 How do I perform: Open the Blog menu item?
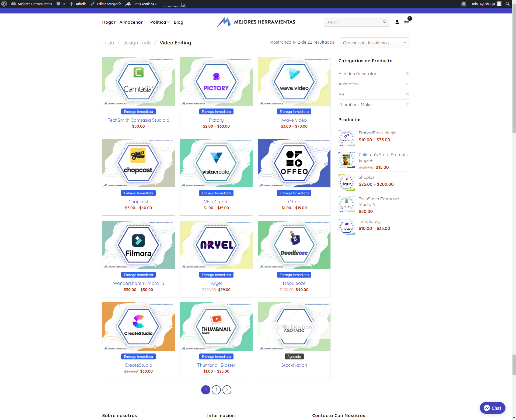(178, 22)
